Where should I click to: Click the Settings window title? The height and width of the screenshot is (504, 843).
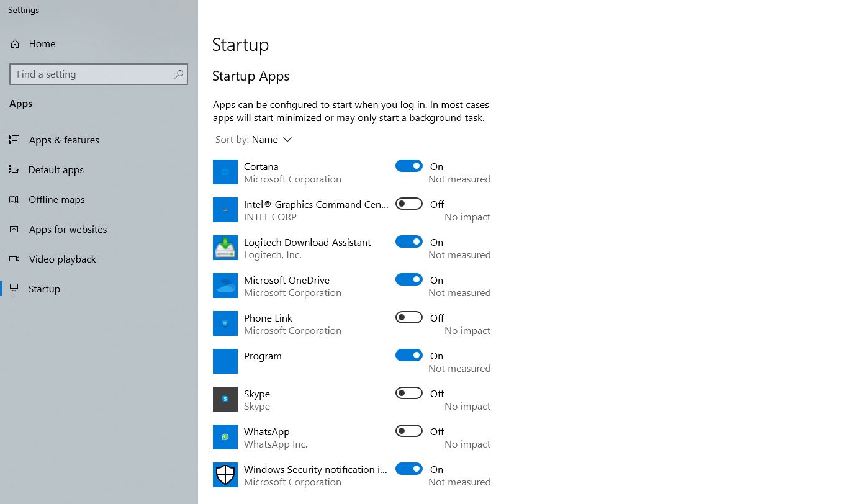click(24, 10)
